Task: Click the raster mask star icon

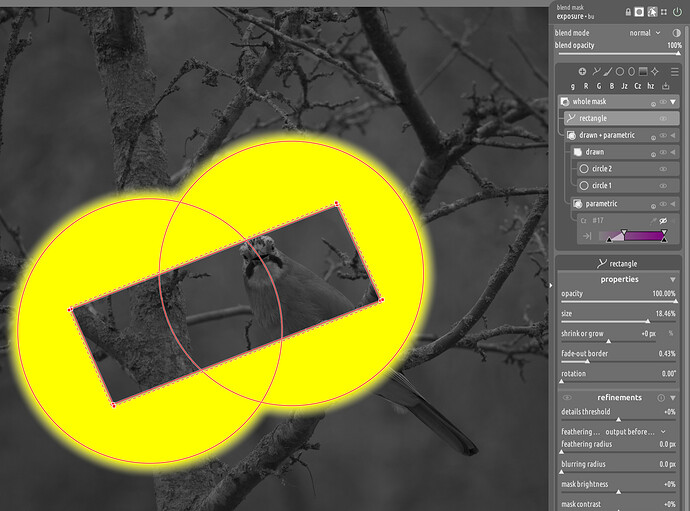Action: click(655, 71)
